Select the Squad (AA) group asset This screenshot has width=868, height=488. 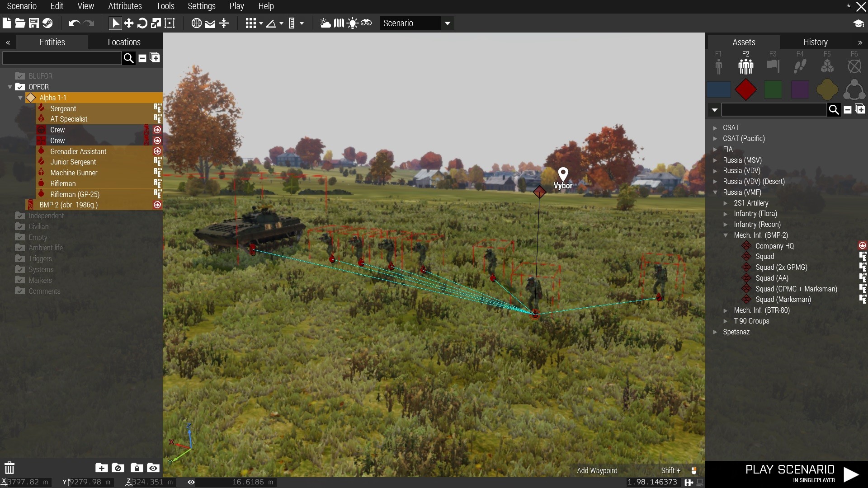click(x=772, y=278)
